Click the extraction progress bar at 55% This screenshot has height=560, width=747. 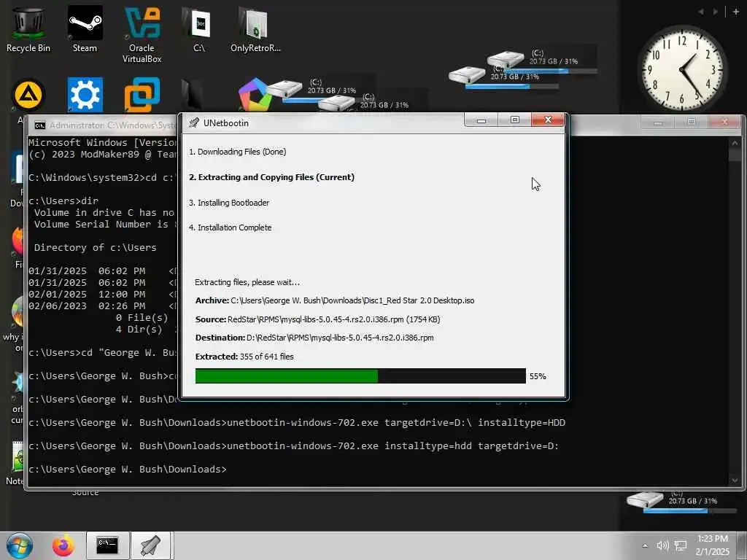point(360,376)
